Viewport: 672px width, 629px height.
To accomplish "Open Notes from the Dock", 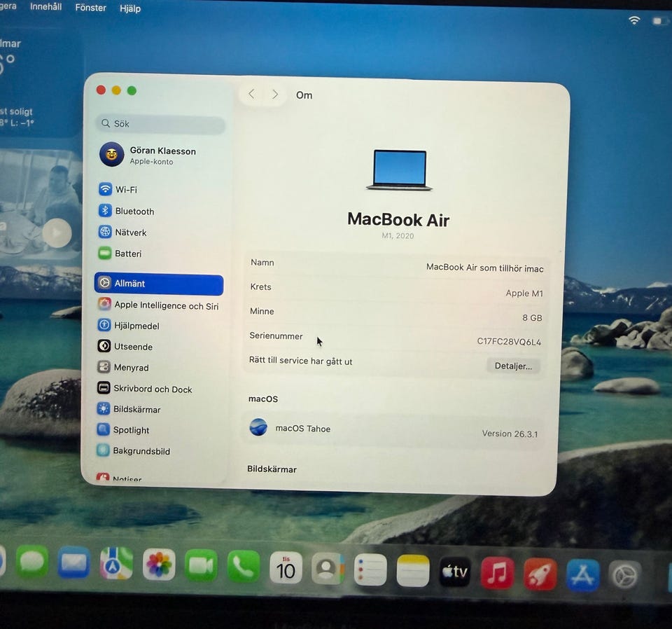I will click(413, 571).
